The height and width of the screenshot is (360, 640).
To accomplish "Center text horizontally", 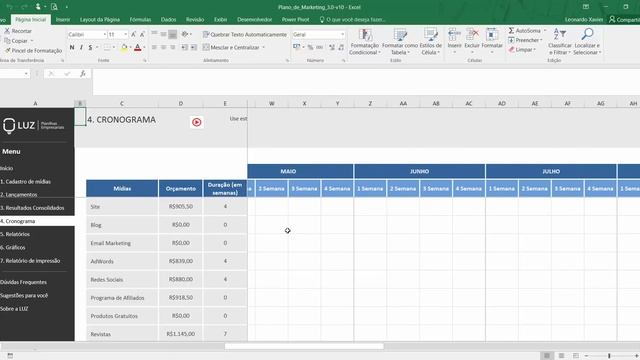I will click(x=163, y=47).
